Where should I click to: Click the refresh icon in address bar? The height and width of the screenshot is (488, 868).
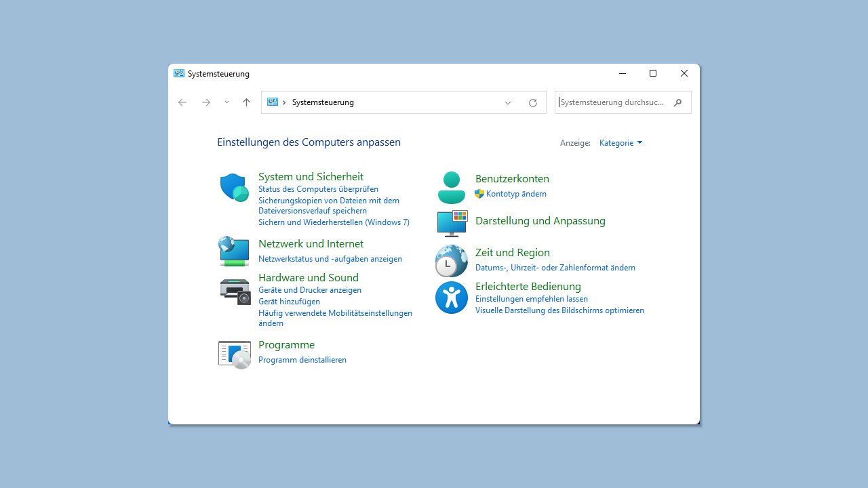(x=533, y=103)
